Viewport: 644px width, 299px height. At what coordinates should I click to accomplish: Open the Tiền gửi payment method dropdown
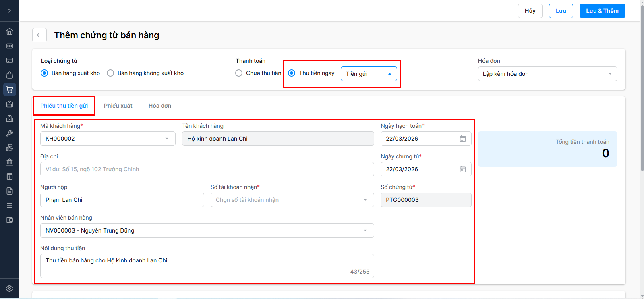[x=369, y=74]
